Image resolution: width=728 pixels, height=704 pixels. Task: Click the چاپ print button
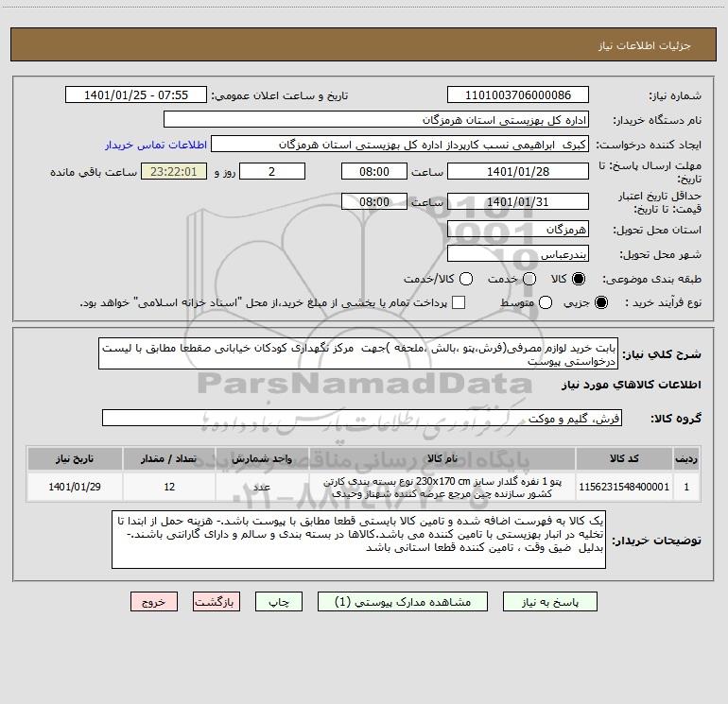coord(279,601)
